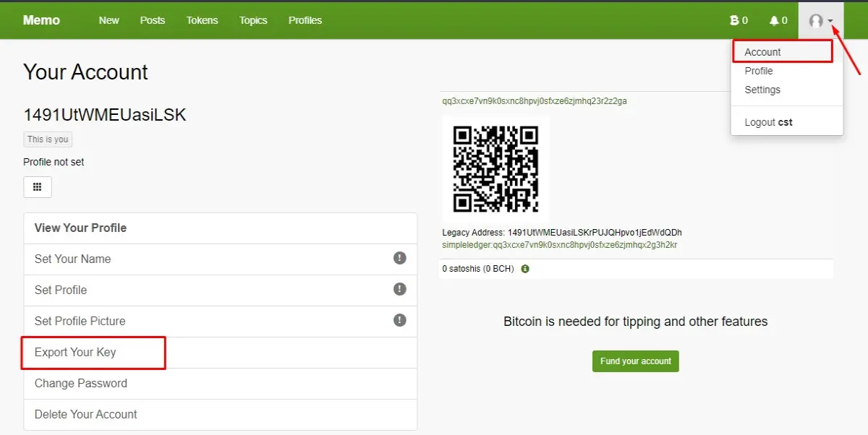This screenshot has width=868, height=435.
Task: Click the qq3xcxe7vn9k0sxnc8hpvj0sfxze6zjmhq23r2z2ga address link
Action: 535,101
